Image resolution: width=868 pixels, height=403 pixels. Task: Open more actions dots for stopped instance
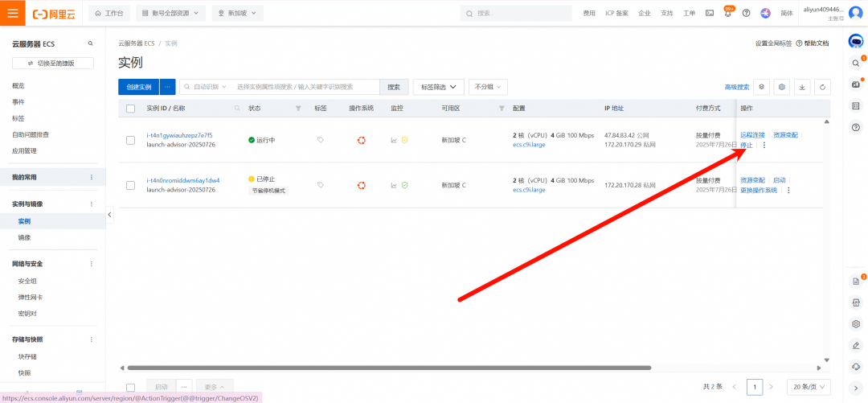click(788, 190)
